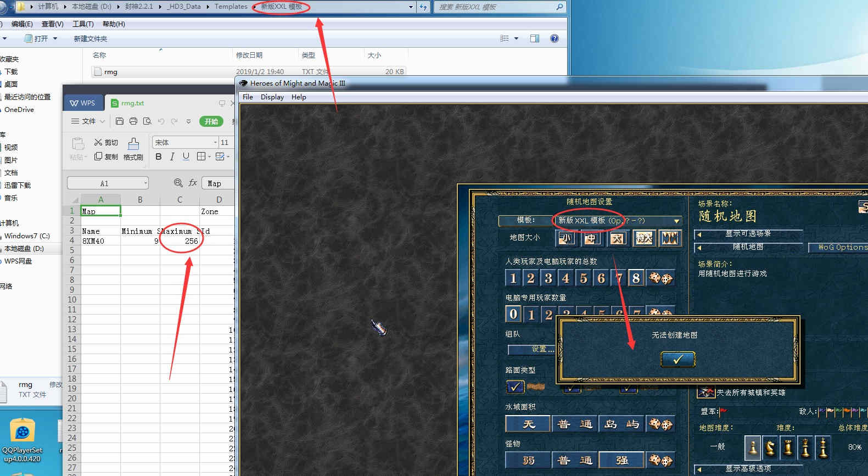Open print preview in WPS
The height and width of the screenshot is (476, 868).
coord(147,121)
